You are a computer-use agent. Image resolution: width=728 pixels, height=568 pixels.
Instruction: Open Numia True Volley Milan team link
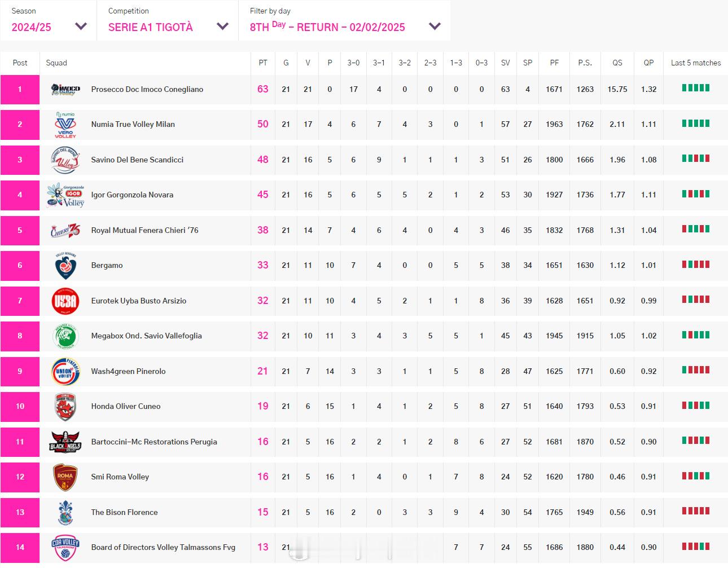click(133, 124)
